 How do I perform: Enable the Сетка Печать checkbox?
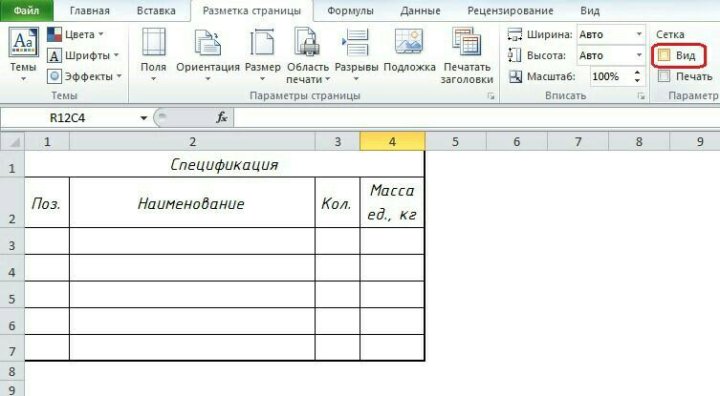(664, 76)
